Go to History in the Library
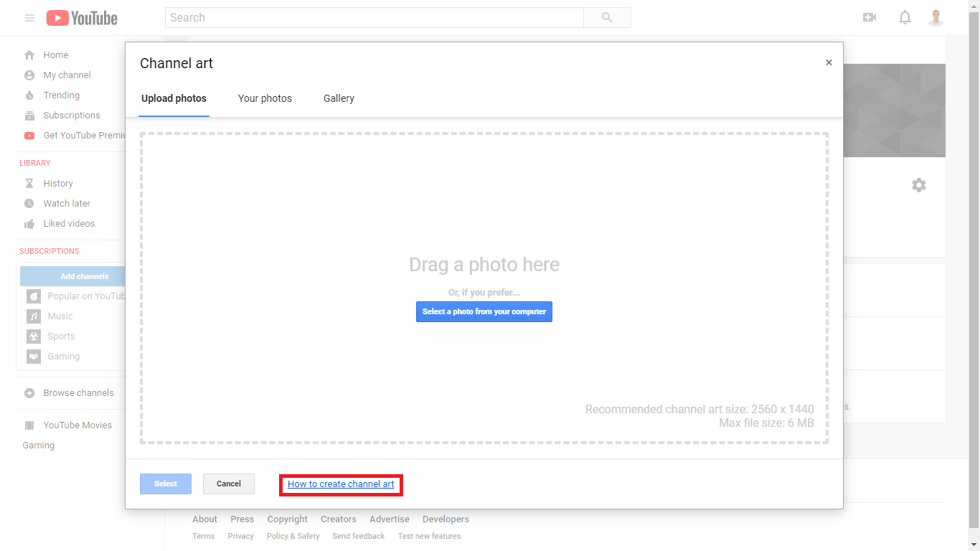The height and width of the screenshot is (551, 980). pyautogui.click(x=57, y=184)
